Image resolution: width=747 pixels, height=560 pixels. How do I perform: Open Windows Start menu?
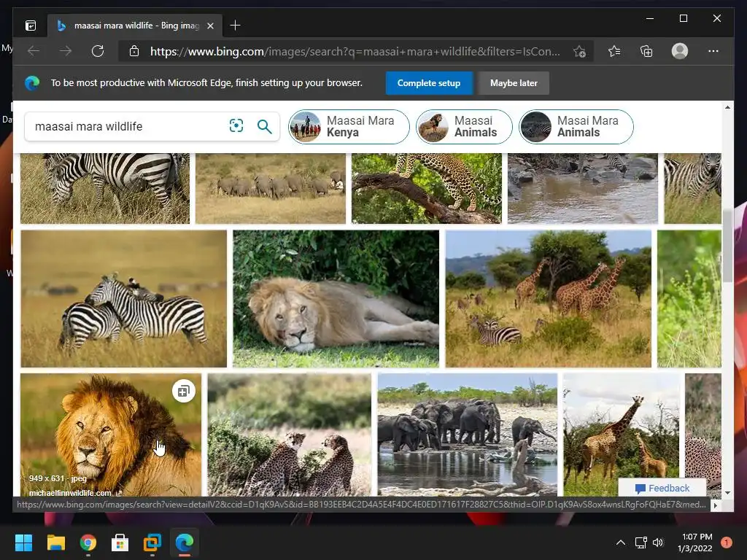[x=23, y=542]
